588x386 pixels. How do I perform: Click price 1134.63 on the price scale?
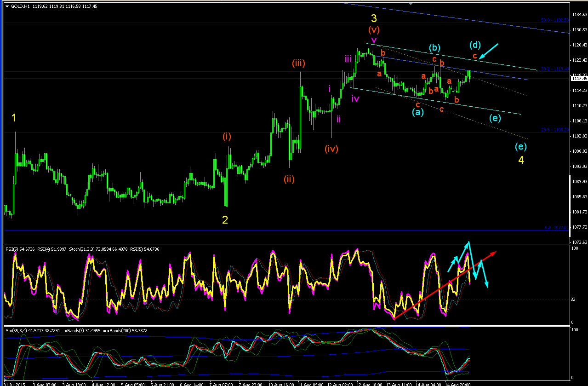pyautogui.click(x=580, y=15)
